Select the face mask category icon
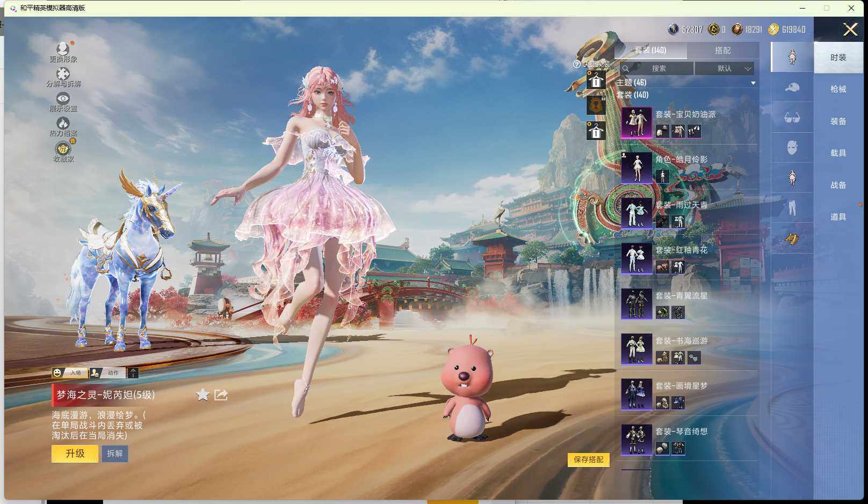The width and height of the screenshot is (868, 504). click(x=792, y=148)
